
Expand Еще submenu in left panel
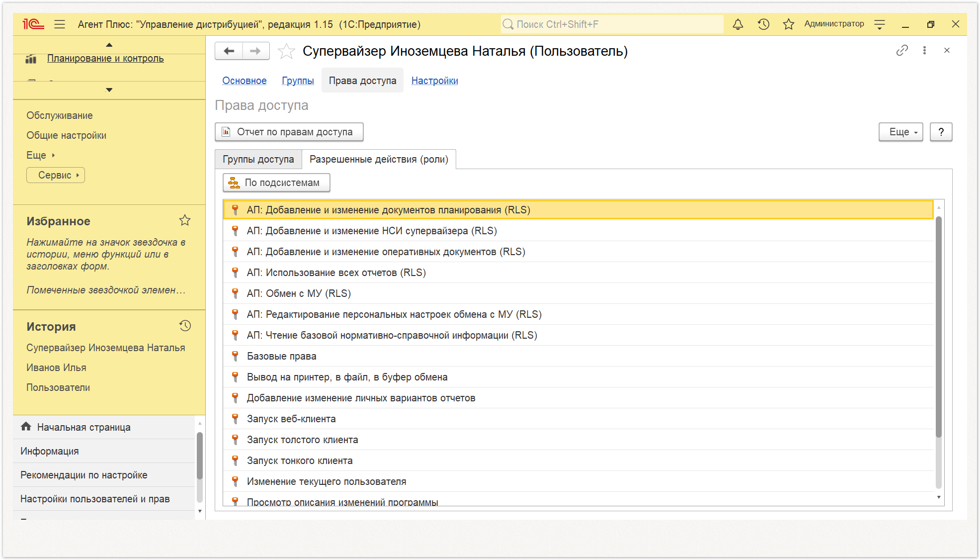click(41, 155)
